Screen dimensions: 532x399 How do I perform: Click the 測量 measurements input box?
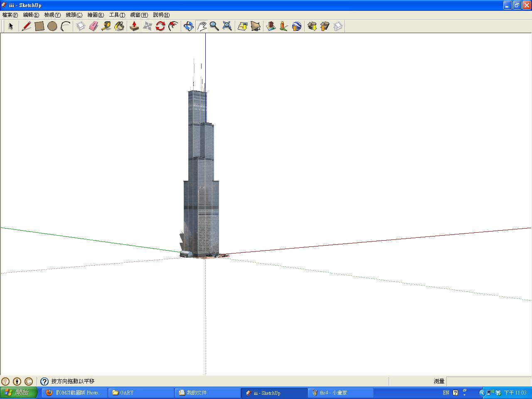(488, 381)
